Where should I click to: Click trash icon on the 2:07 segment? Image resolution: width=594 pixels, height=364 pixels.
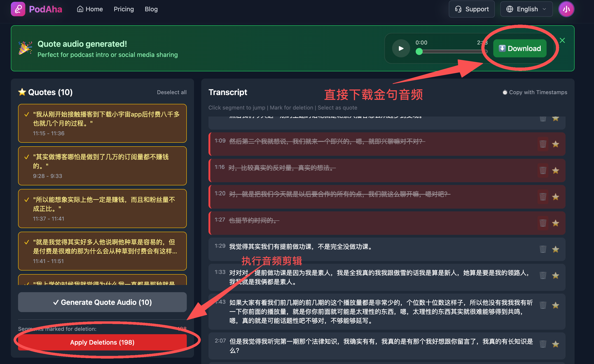coord(543,344)
